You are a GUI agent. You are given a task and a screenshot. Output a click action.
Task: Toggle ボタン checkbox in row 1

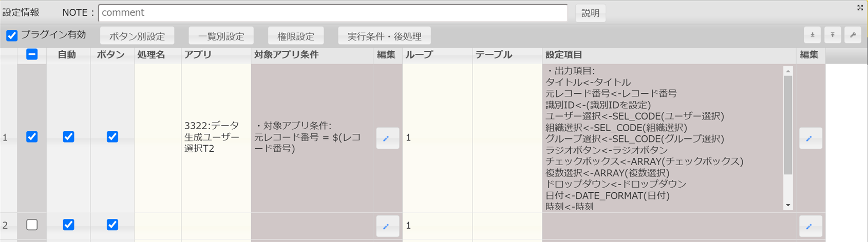[x=112, y=137]
